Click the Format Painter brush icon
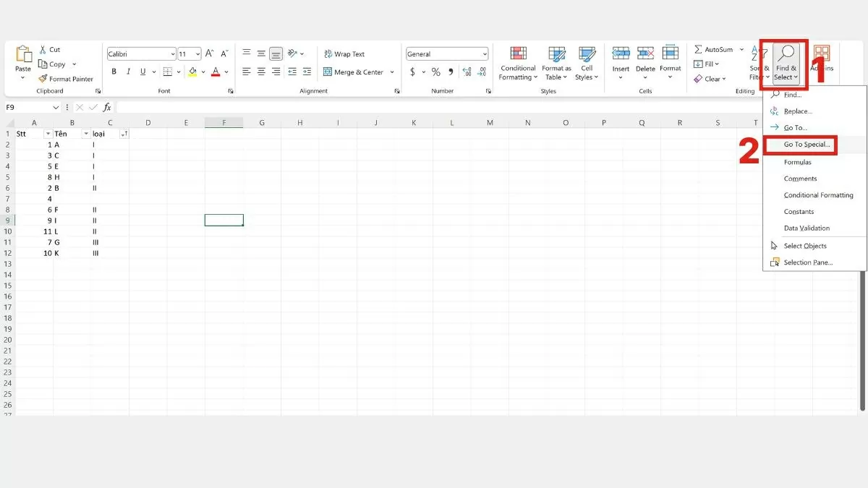The height and width of the screenshot is (488, 868). pyautogui.click(x=43, y=79)
